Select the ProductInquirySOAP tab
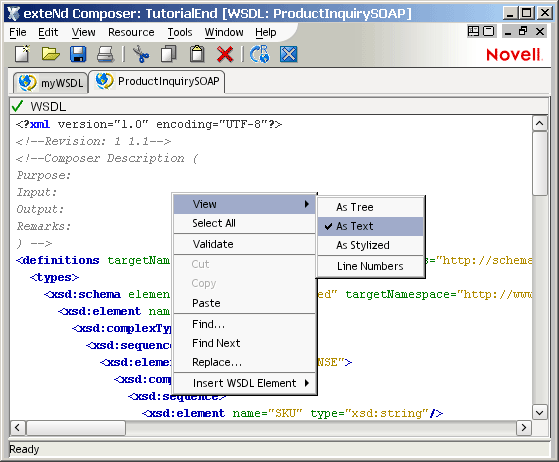This screenshot has height=462, width=559. point(157,81)
